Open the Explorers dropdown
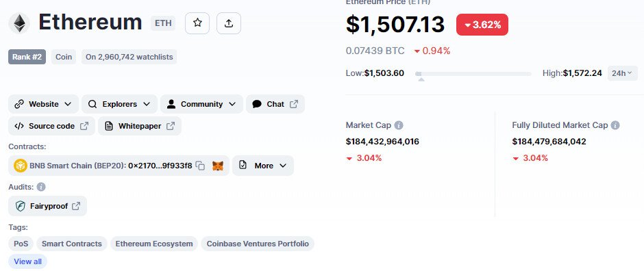The height and width of the screenshot is (271, 644). pos(119,104)
